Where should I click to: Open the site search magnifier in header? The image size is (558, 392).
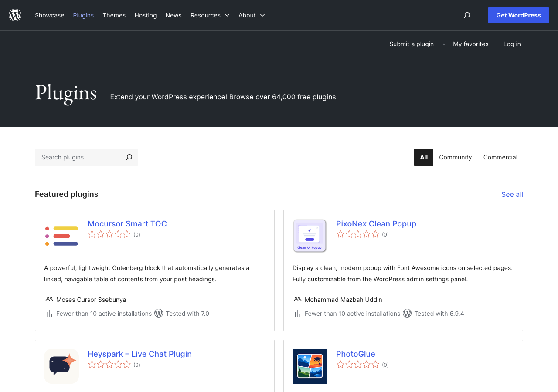(x=467, y=15)
